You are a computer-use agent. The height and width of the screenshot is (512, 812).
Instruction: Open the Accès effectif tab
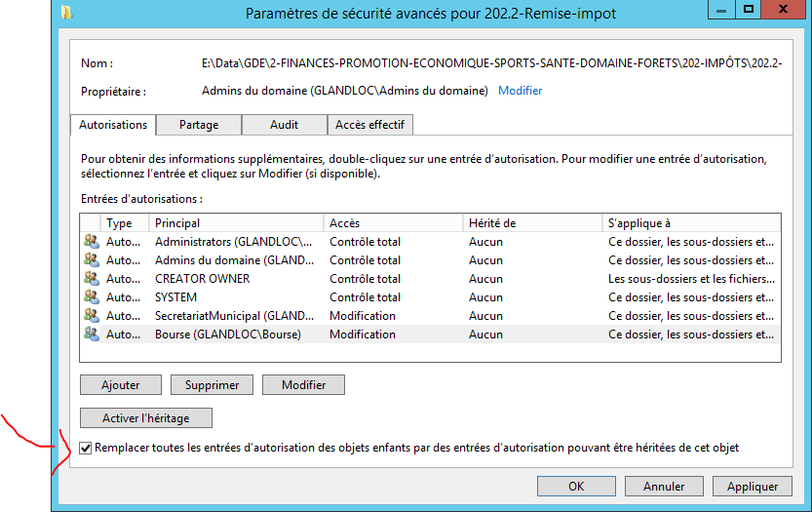369,125
